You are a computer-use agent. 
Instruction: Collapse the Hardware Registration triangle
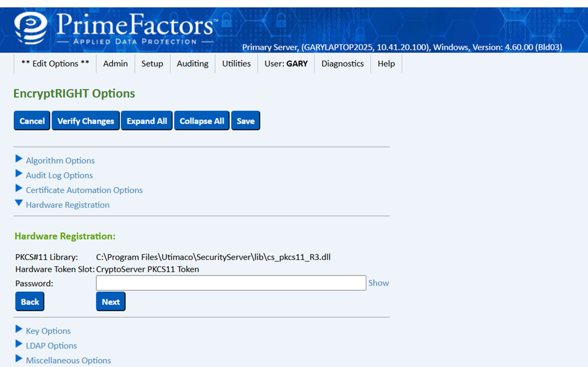click(x=19, y=203)
